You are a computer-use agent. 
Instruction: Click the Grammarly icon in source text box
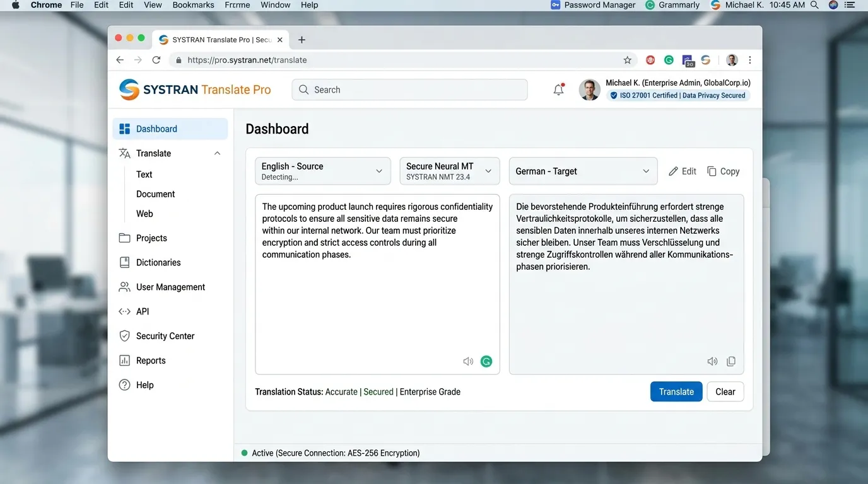pyautogui.click(x=486, y=361)
